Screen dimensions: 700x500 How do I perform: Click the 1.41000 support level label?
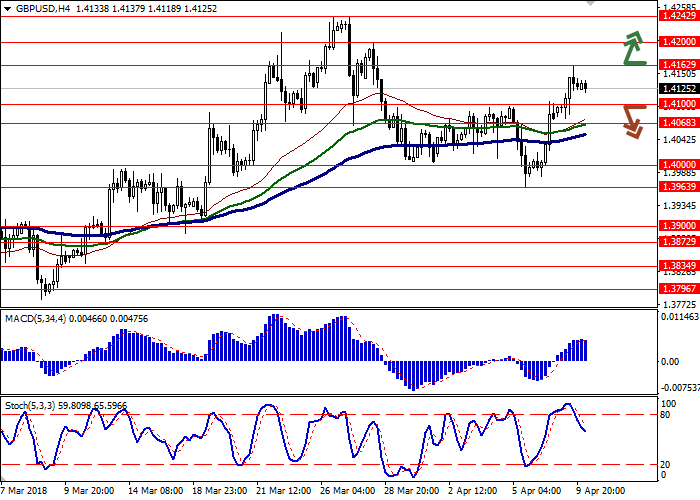tap(678, 104)
